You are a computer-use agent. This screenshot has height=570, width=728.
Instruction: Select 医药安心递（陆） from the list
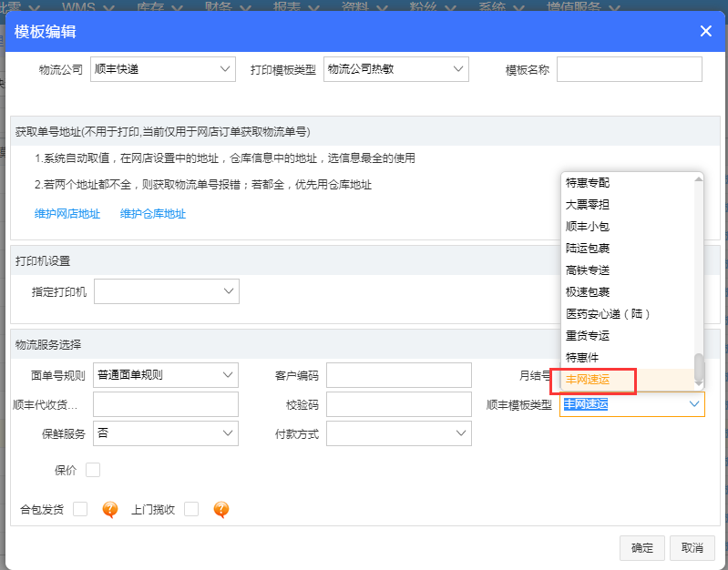(628, 314)
